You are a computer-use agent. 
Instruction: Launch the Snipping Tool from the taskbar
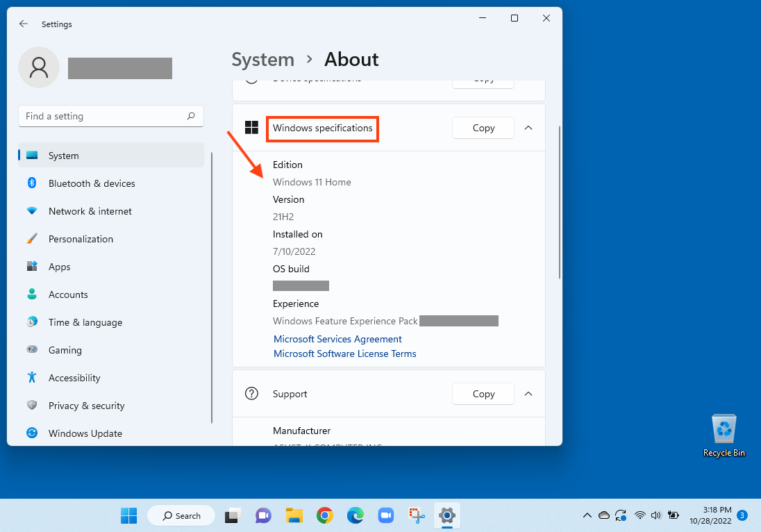click(x=416, y=515)
